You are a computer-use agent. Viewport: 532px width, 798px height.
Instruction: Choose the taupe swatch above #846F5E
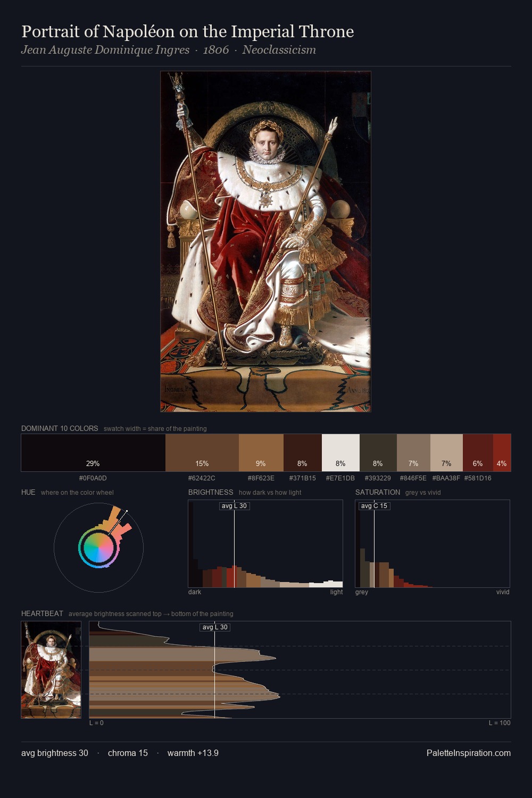pyautogui.click(x=413, y=453)
